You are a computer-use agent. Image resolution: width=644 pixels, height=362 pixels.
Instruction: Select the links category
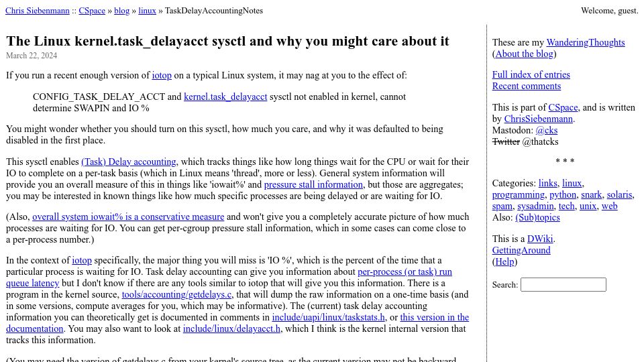click(548, 183)
